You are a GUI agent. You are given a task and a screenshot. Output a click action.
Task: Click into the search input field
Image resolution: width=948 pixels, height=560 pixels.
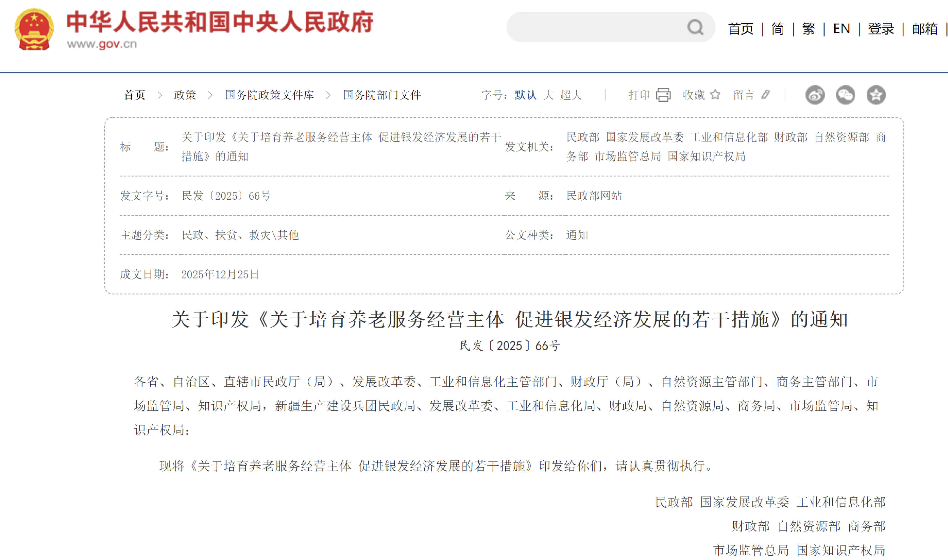coord(597,28)
